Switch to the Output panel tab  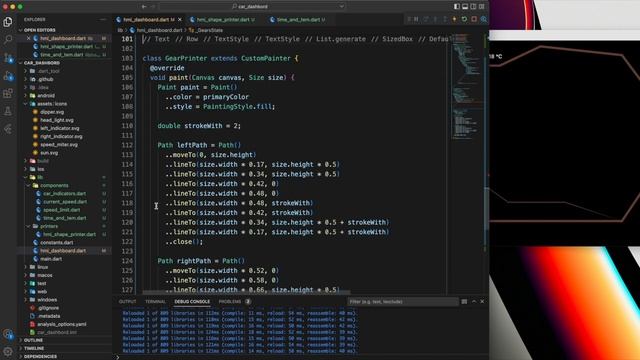tap(127, 302)
